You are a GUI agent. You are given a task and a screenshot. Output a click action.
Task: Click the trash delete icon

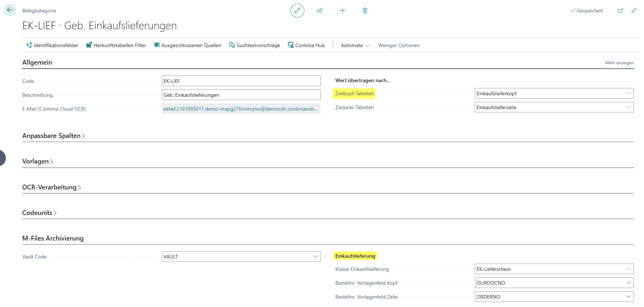tap(365, 11)
